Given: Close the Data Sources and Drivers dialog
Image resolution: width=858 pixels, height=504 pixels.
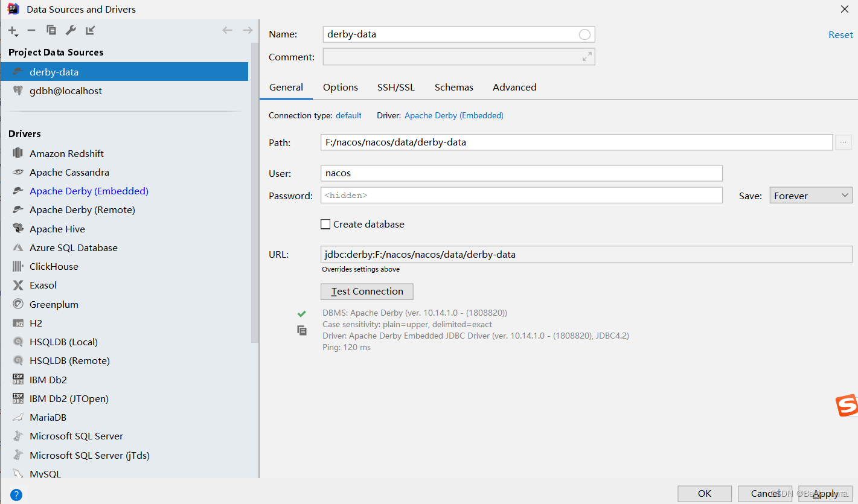Looking at the screenshot, I should pyautogui.click(x=844, y=9).
